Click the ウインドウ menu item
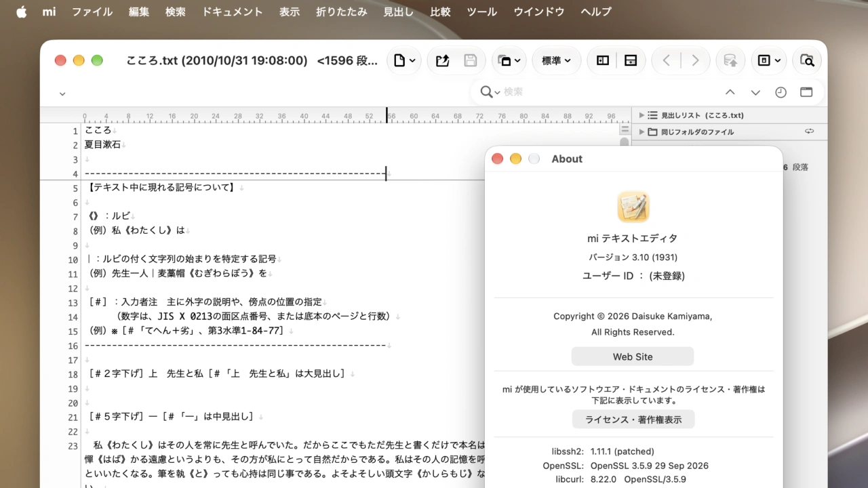 click(x=539, y=12)
